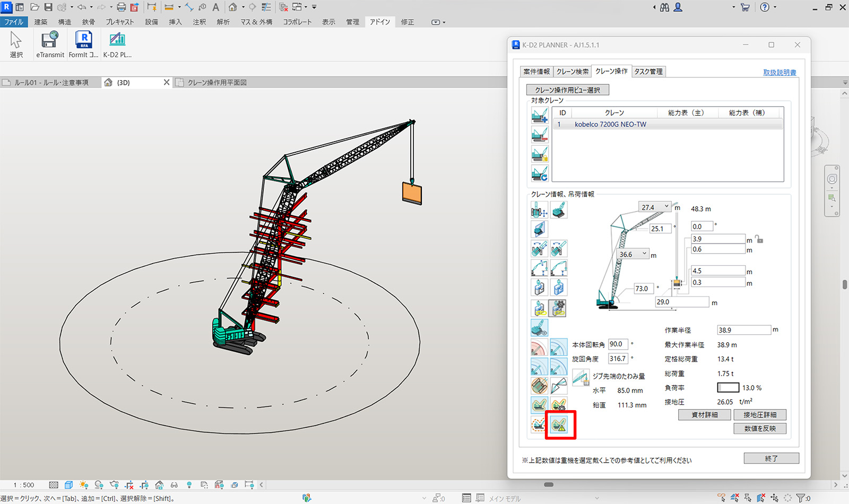The width and height of the screenshot is (849, 504).
Task: Click the add crane icon beside crane list
Action: click(540, 115)
